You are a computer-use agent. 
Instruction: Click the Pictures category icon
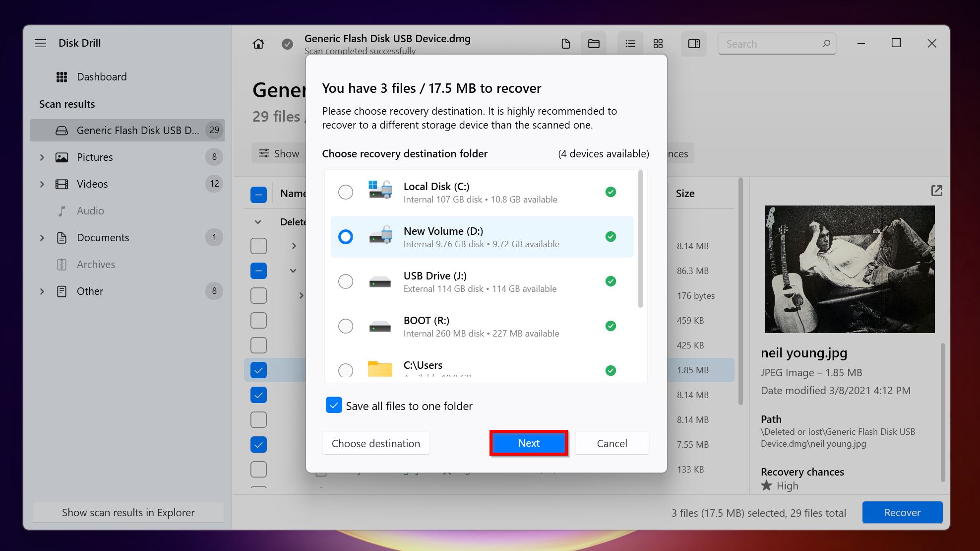pos(62,157)
